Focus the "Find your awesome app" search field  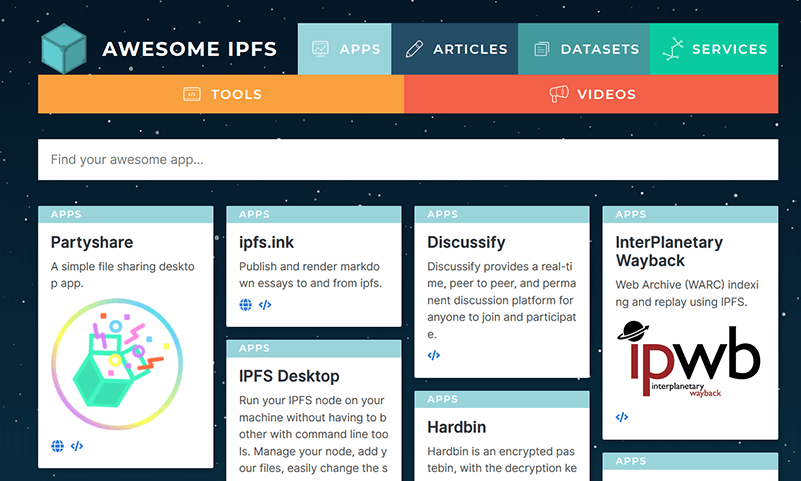pyautogui.click(x=408, y=160)
